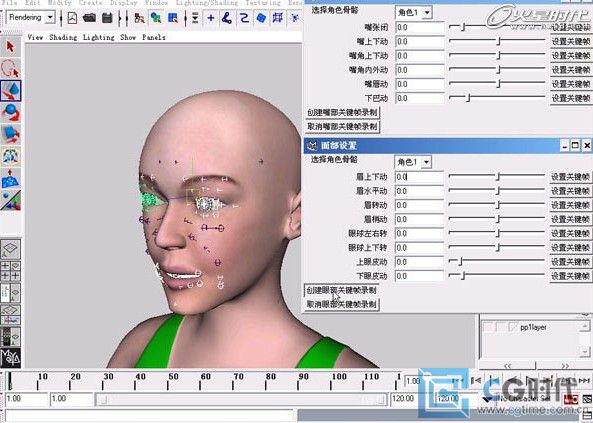Open animation preferences icon beside Auto Key
Screen dimensions: 593x423
click(587, 399)
